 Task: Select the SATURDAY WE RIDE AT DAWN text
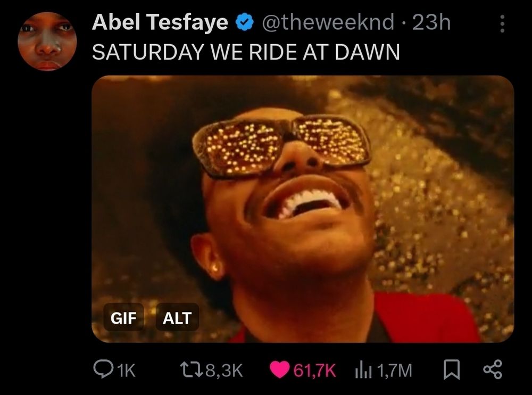pos(246,52)
